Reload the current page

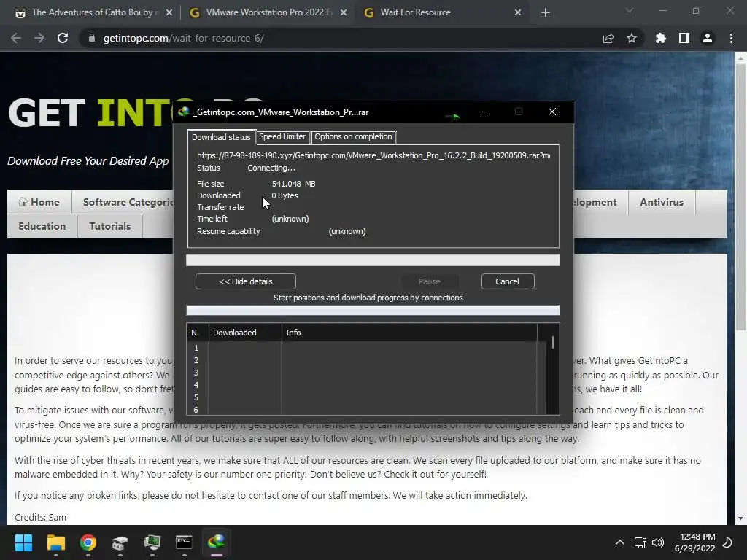point(63,38)
